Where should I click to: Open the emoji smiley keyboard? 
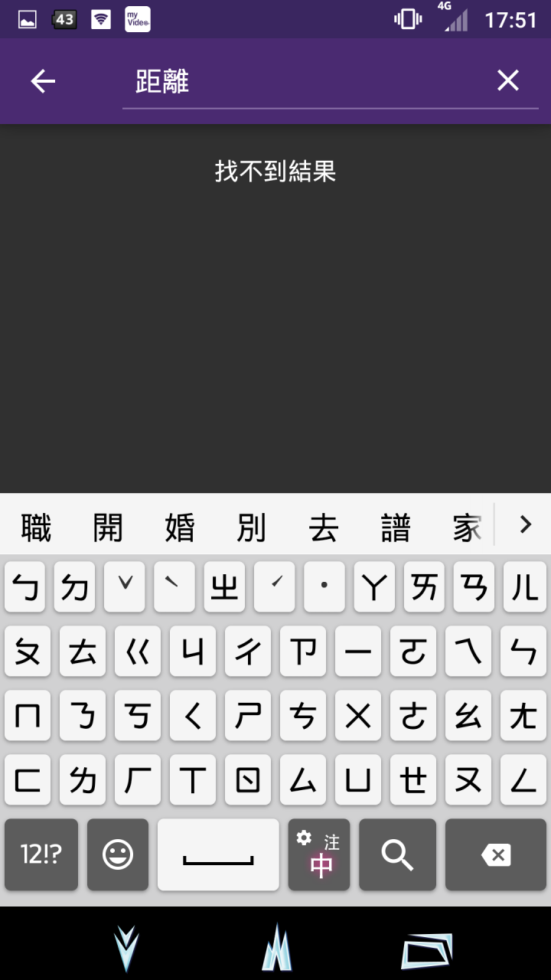(x=118, y=854)
